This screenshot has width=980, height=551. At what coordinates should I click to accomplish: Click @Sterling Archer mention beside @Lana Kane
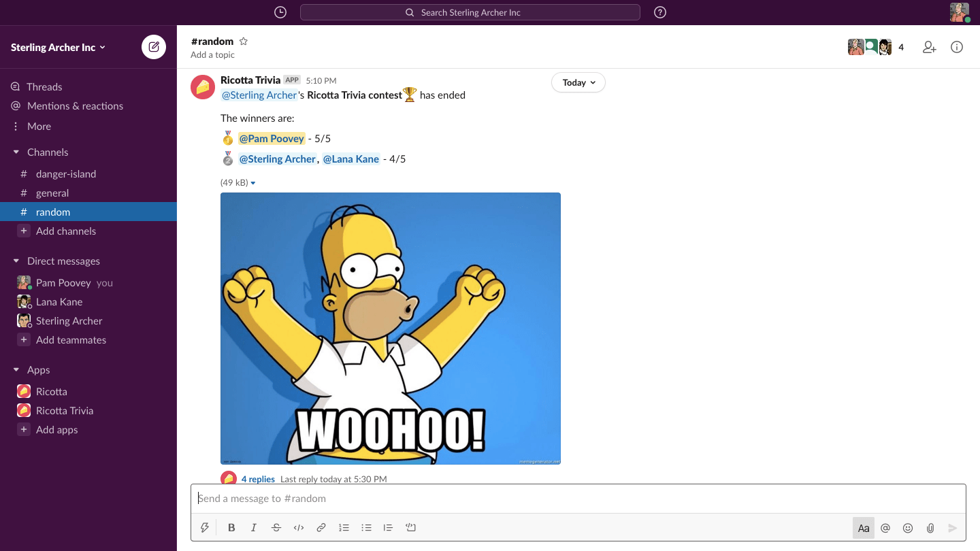click(278, 159)
